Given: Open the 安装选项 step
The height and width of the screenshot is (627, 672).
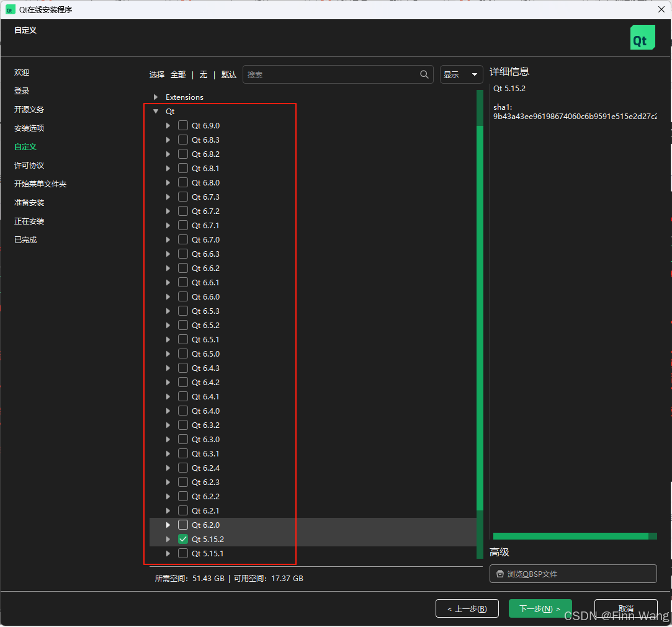Looking at the screenshot, I should [x=29, y=128].
